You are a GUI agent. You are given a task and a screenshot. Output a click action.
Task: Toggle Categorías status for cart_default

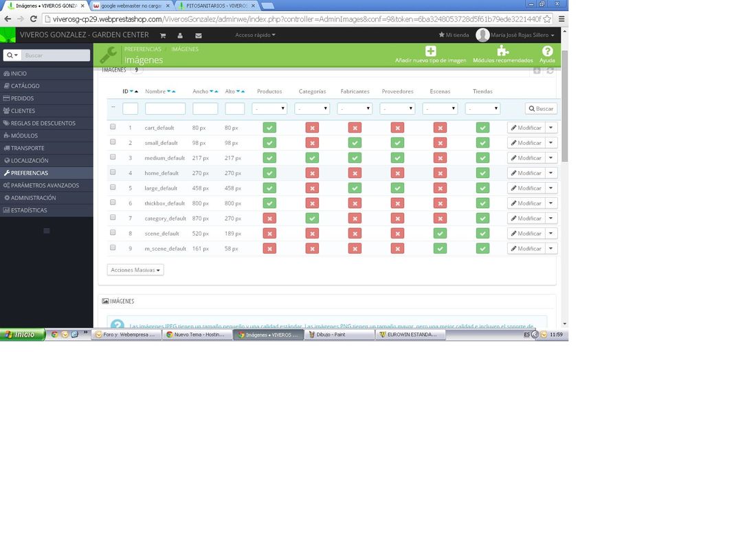pos(312,128)
